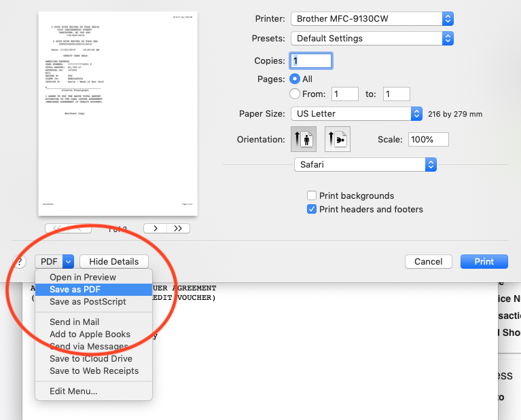Select the All pages radio button

point(295,79)
